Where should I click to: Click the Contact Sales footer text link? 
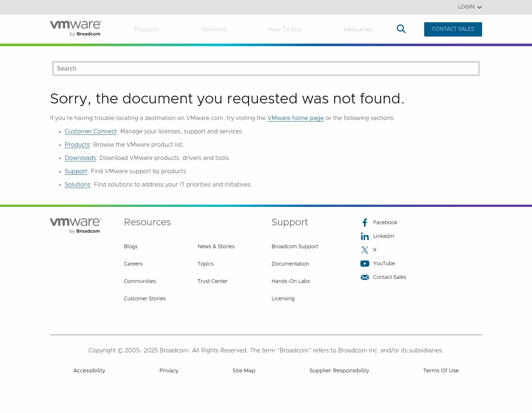pyautogui.click(x=390, y=277)
